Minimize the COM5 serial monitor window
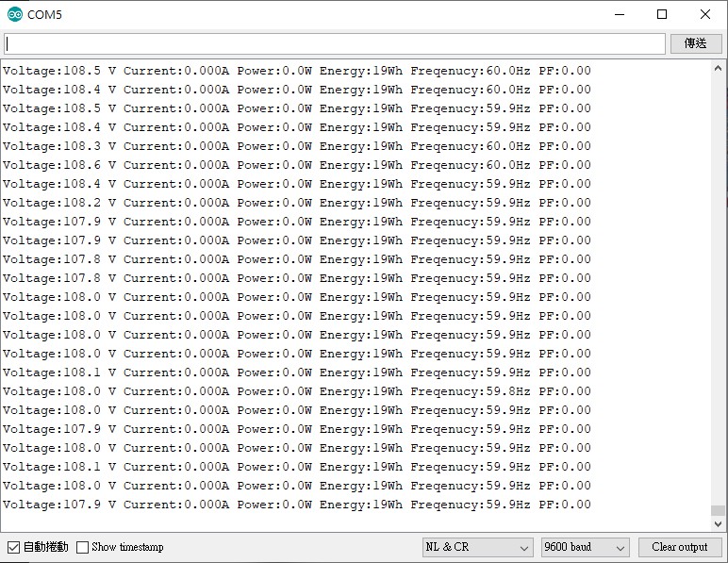This screenshot has height=563, width=728. (620, 14)
